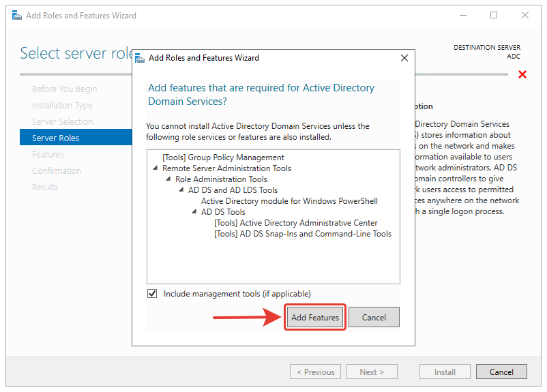The image size is (547, 392).
Task: Collapse Remote Server Administration Tools node
Action: pos(156,168)
